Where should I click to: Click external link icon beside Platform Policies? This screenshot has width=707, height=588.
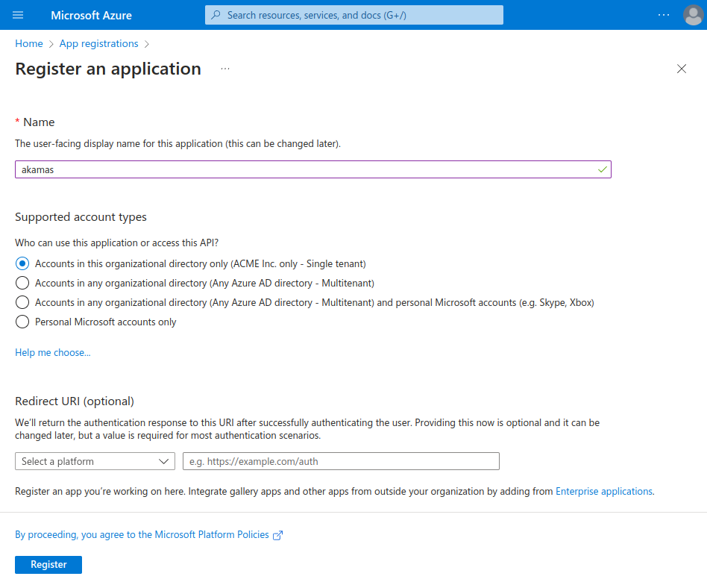(x=278, y=535)
